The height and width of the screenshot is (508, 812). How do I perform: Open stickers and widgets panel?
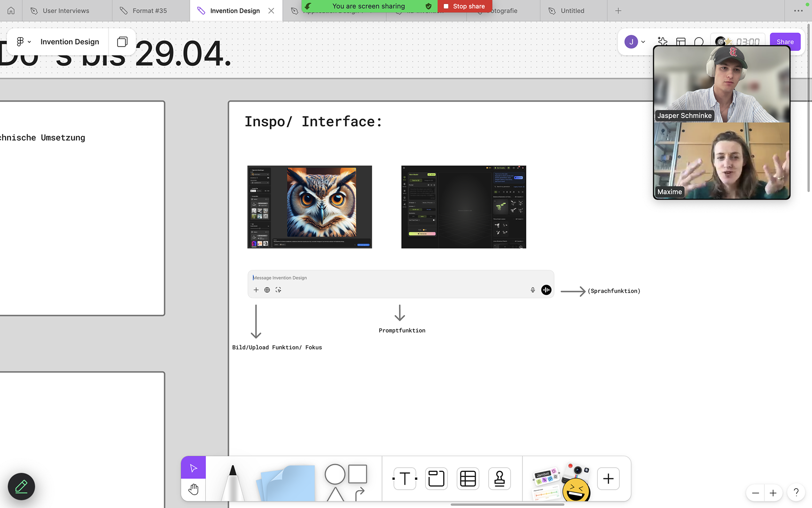[561, 481]
